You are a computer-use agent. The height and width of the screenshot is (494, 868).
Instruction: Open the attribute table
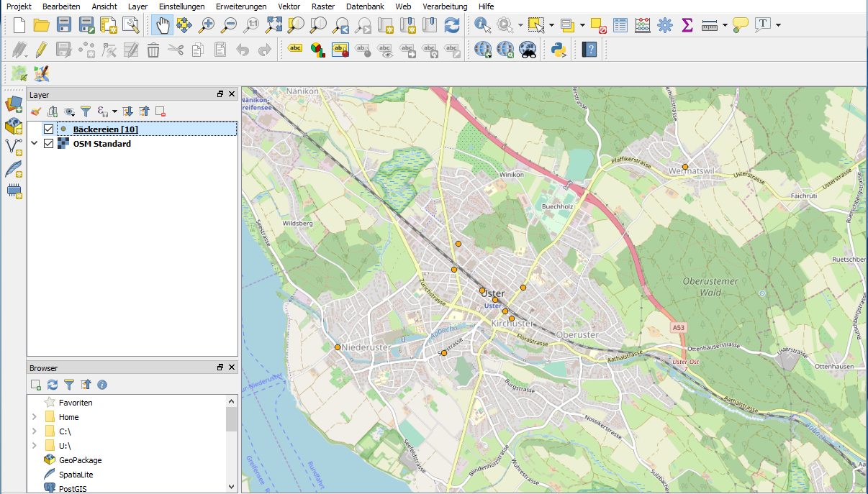pos(620,25)
